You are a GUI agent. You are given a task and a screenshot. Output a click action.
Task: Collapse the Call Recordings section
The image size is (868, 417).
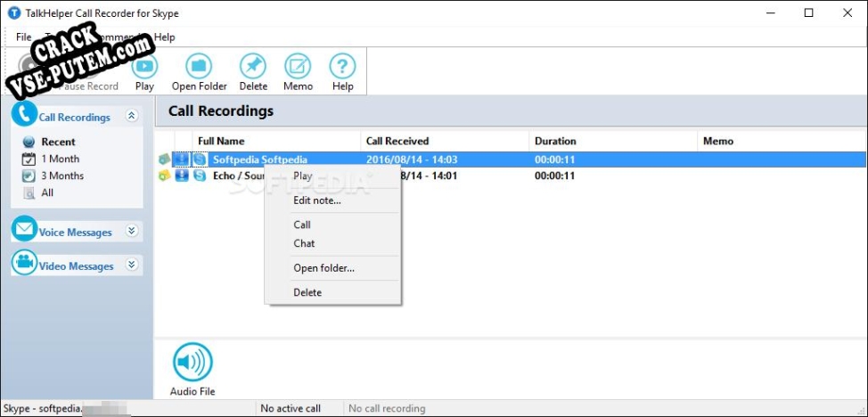click(x=132, y=116)
